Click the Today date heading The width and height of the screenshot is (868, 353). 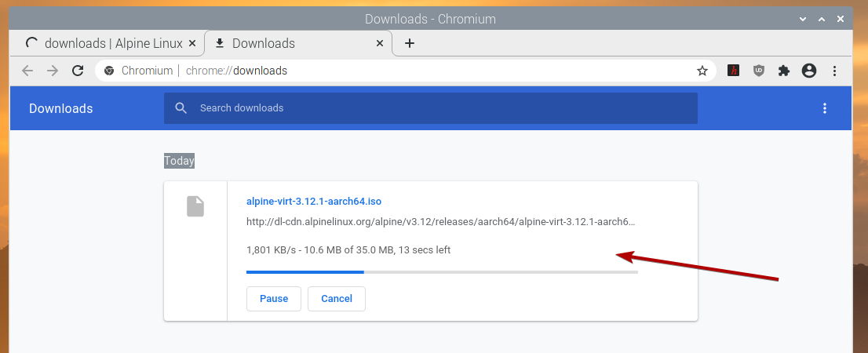coord(180,161)
